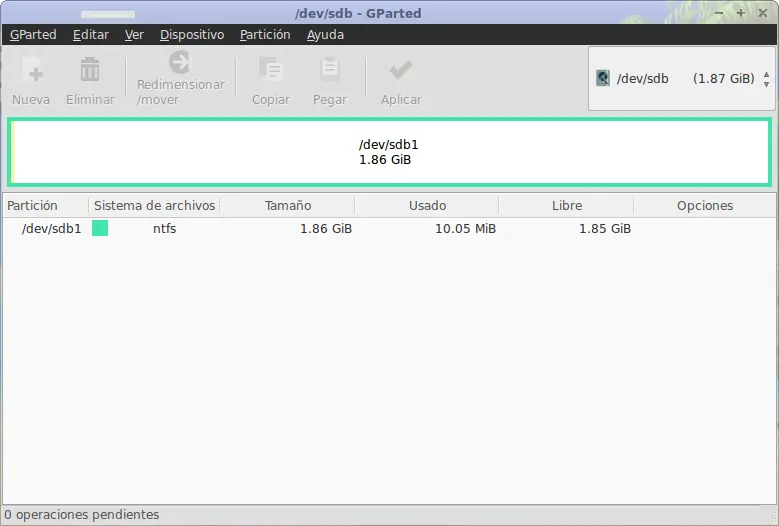This screenshot has height=526, width=779.
Task: Open the Editar menu
Action: coord(91,35)
